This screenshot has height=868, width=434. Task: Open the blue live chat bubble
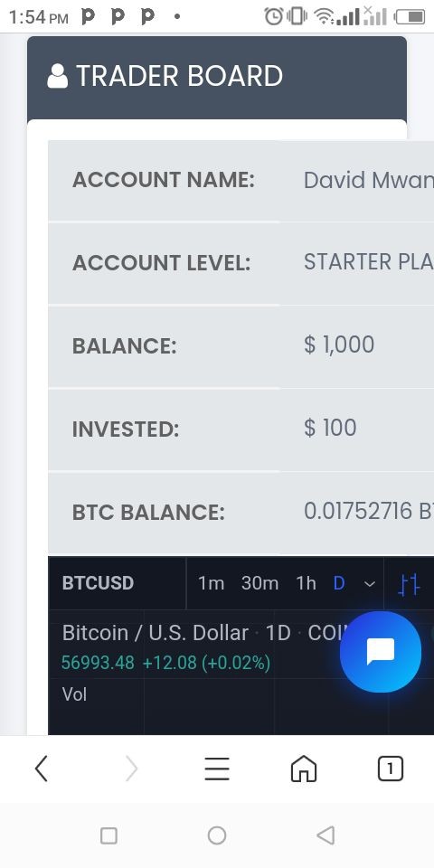pyautogui.click(x=381, y=652)
